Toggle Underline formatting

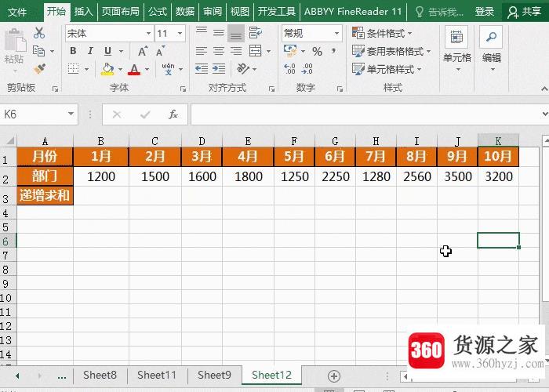[108, 51]
